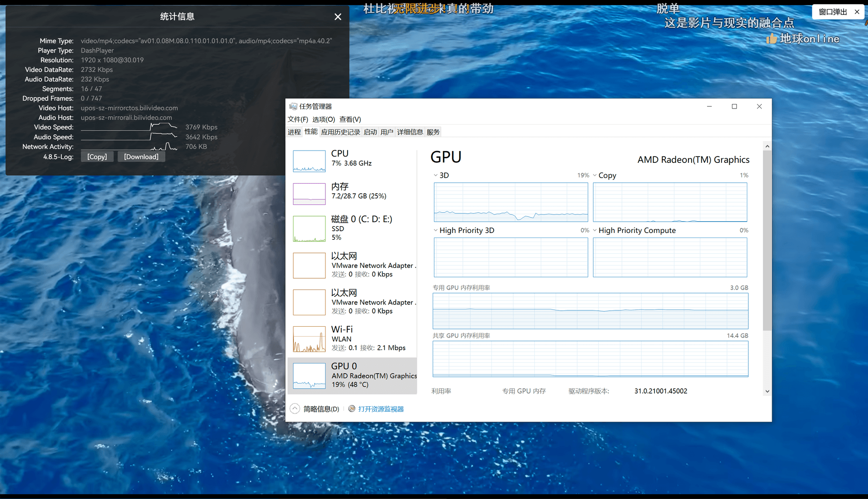
Task: Click the Task Manager scrollbar down arrow
Action: click(x=767, y=391)
